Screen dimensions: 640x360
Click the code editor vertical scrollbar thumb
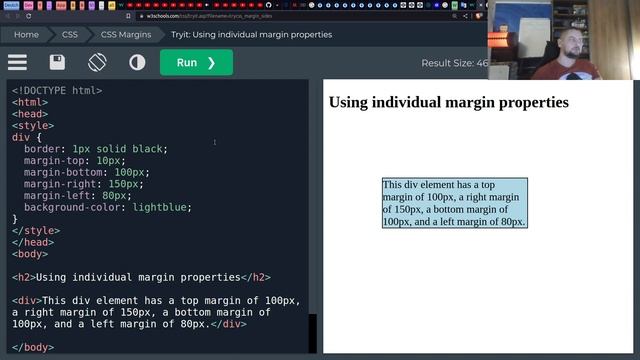point(312,333)
